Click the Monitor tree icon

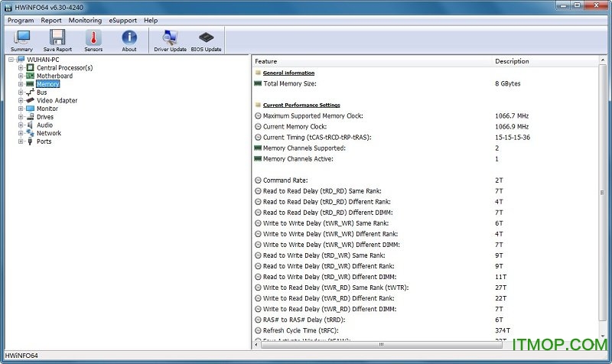(x=30, y=109)
